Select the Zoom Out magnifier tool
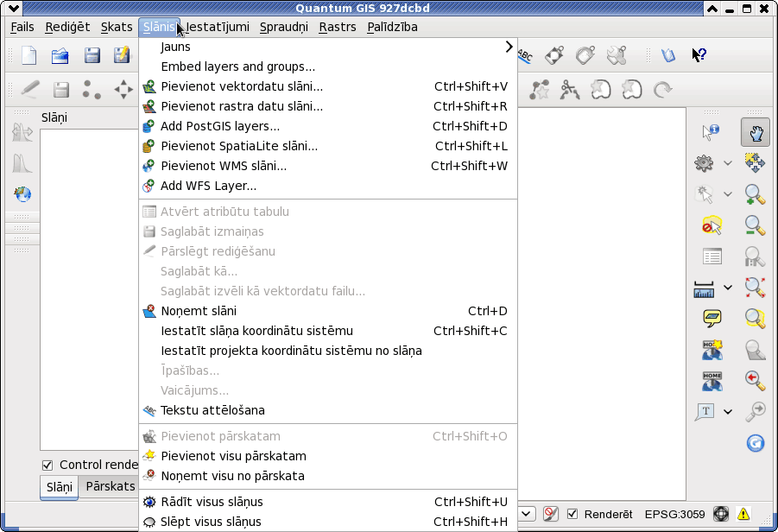This screenshot has height=532, width=778. [x=755, y=225]
